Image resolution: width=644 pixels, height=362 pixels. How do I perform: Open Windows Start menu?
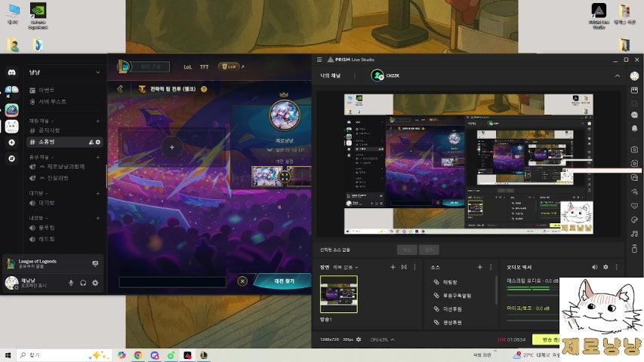[8, 355]
